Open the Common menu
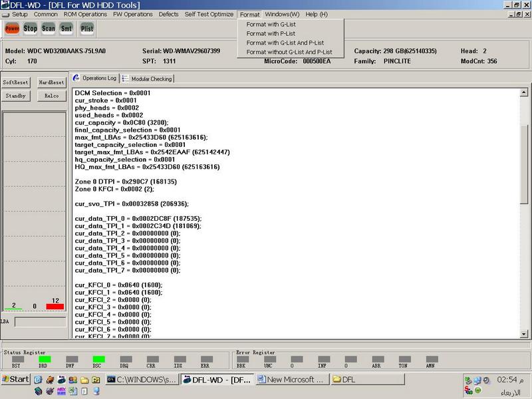Image resolution: width=532 pixels, height=399 pixels. [45, 14]
